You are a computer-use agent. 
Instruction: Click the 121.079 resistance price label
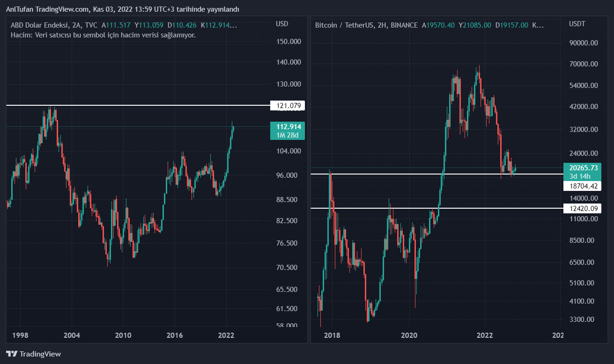click(288, 106)
